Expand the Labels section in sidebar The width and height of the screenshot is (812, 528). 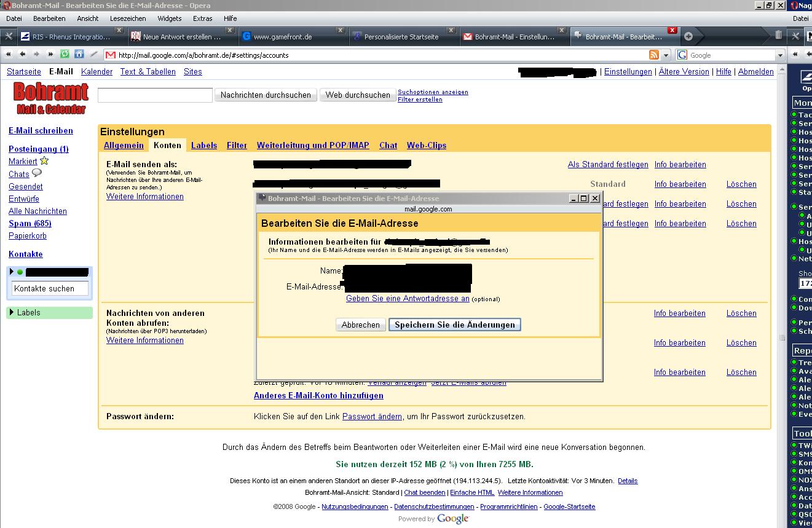pos(12,312)
